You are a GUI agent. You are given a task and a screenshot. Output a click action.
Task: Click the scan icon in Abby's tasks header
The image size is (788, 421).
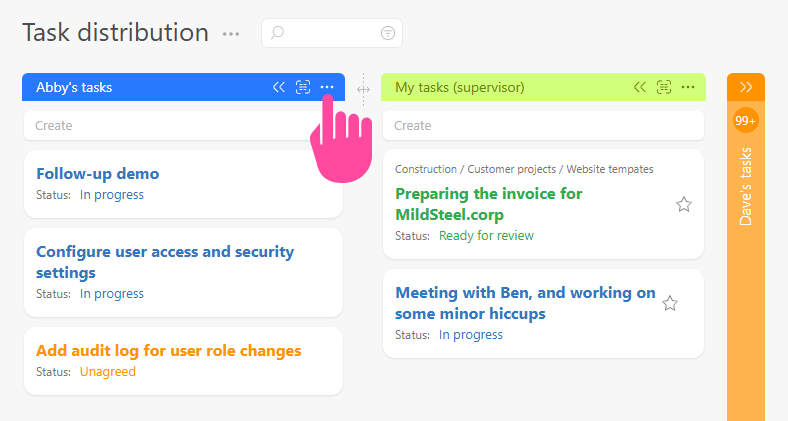pyautogui.click(x=303, y=87)
